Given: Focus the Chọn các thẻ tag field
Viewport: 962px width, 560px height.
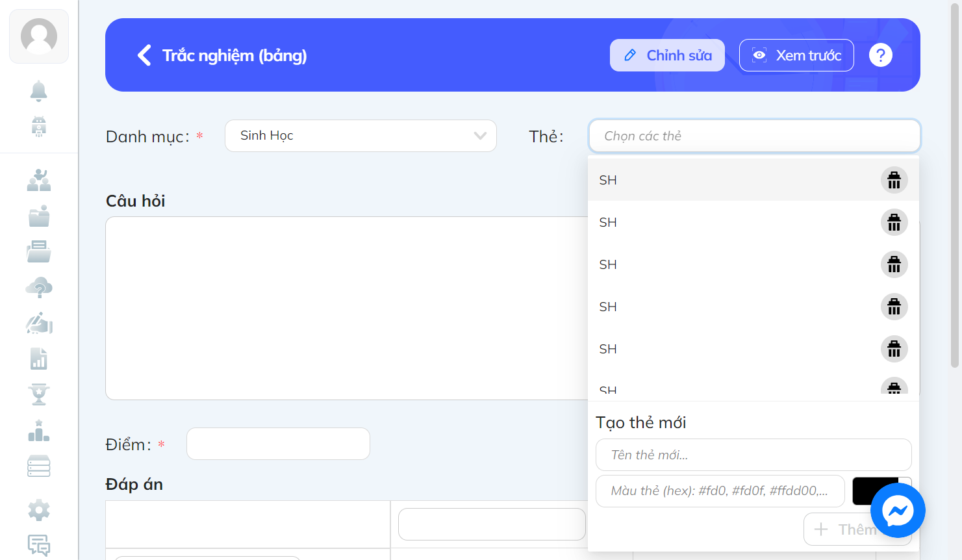Looking at the screenshot, I should click(x=755, y=136).
